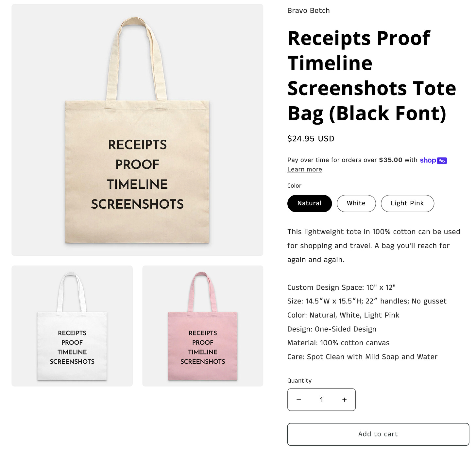View the pink tote bag thumbnail

[x=203, y=326]
